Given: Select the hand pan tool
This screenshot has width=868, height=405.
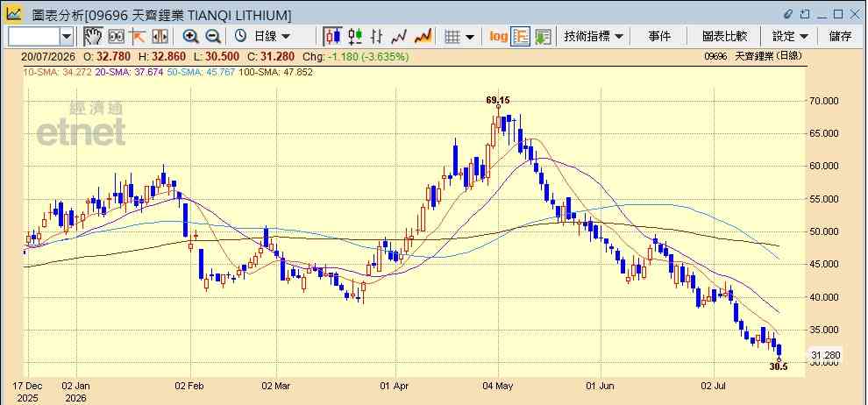Looking at the screenshot, I should tap(93, 37).
